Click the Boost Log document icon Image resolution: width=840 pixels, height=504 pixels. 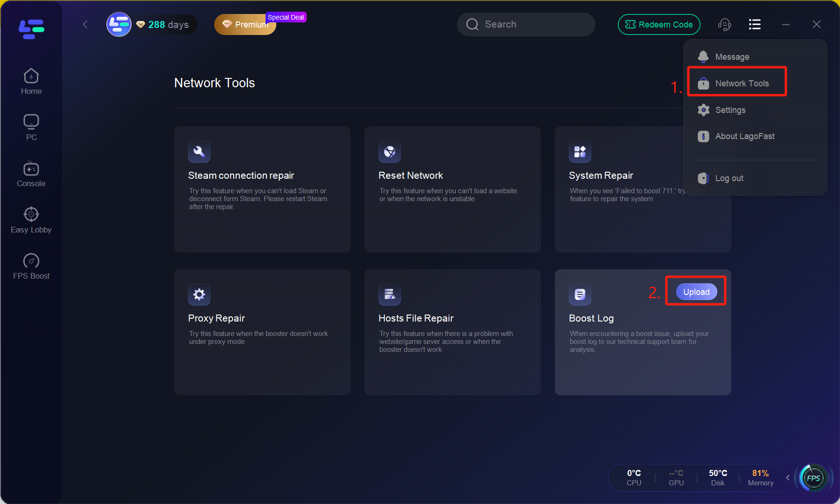[580, 294]
